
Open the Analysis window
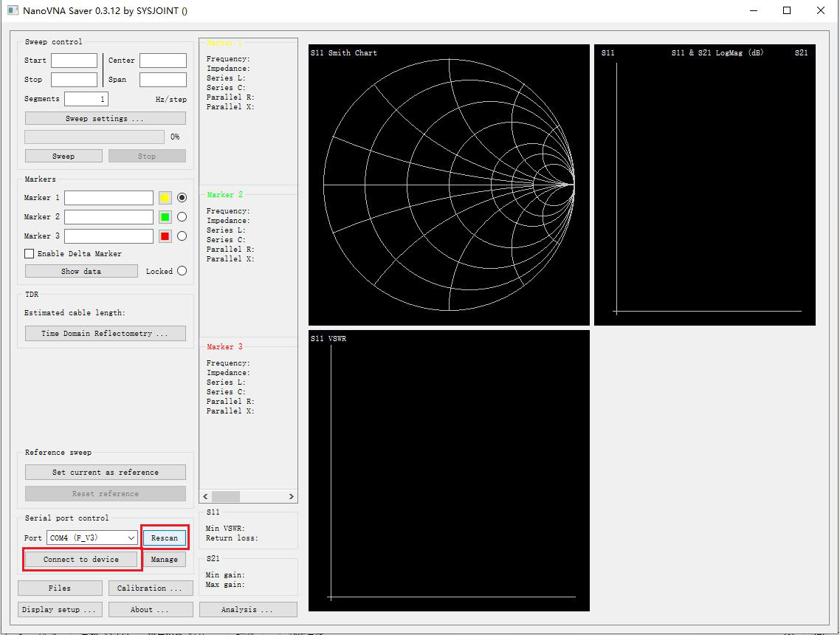tap(248, 609)
